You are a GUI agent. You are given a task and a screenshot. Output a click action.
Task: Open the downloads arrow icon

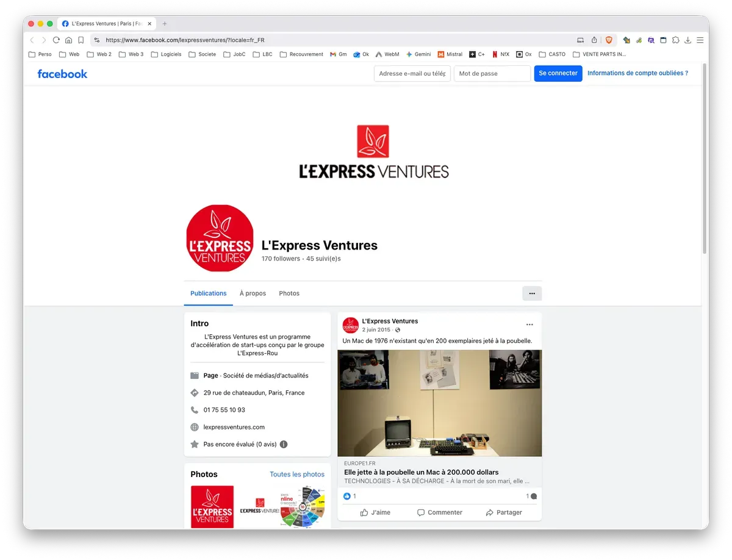pos(687,40)
